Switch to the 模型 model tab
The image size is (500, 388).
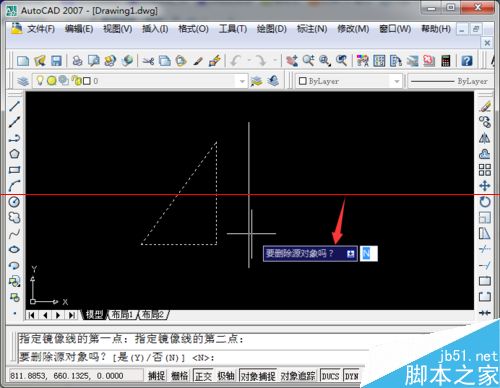pos(95,314)
